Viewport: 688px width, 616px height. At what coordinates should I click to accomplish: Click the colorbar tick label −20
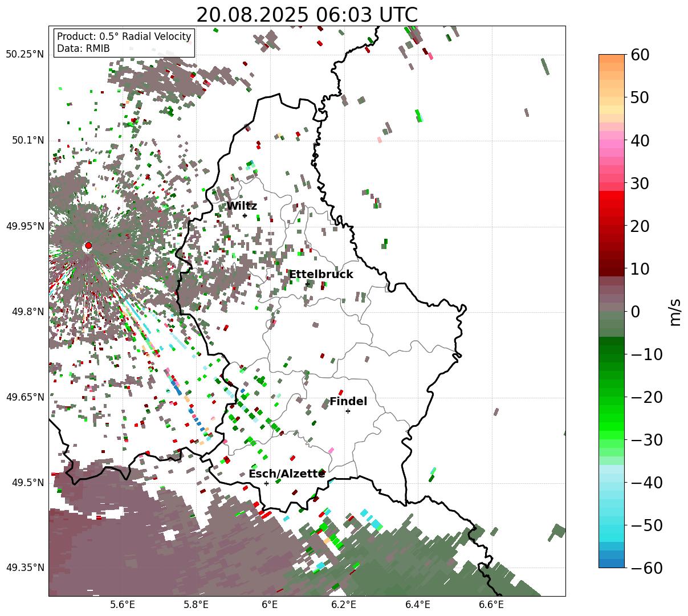tap(646, 397)
